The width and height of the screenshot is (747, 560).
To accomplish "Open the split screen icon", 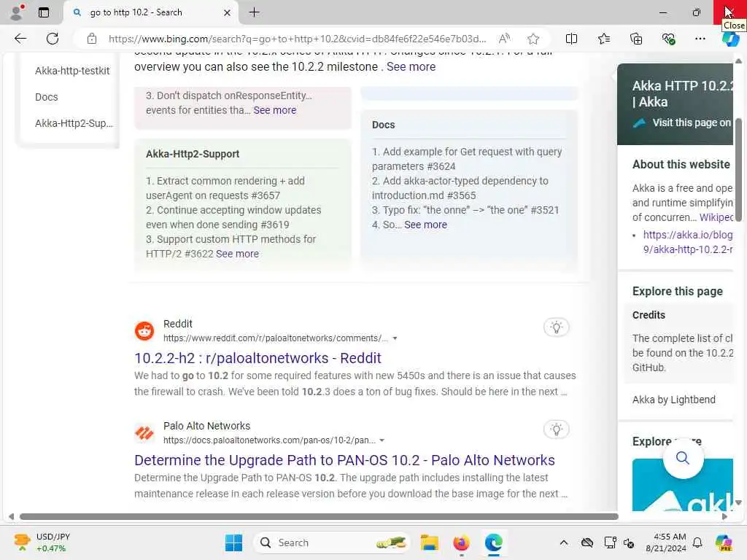I will [571, 39].
